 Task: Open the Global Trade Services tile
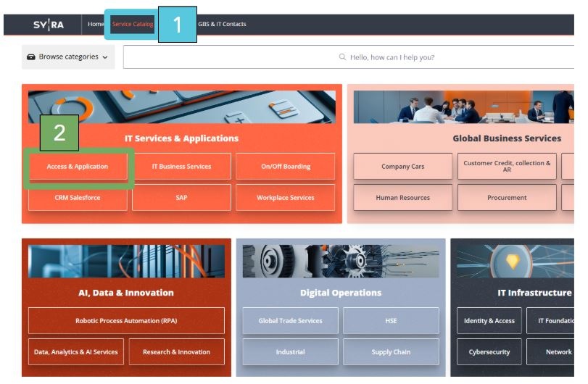click(x=290, y=321)
